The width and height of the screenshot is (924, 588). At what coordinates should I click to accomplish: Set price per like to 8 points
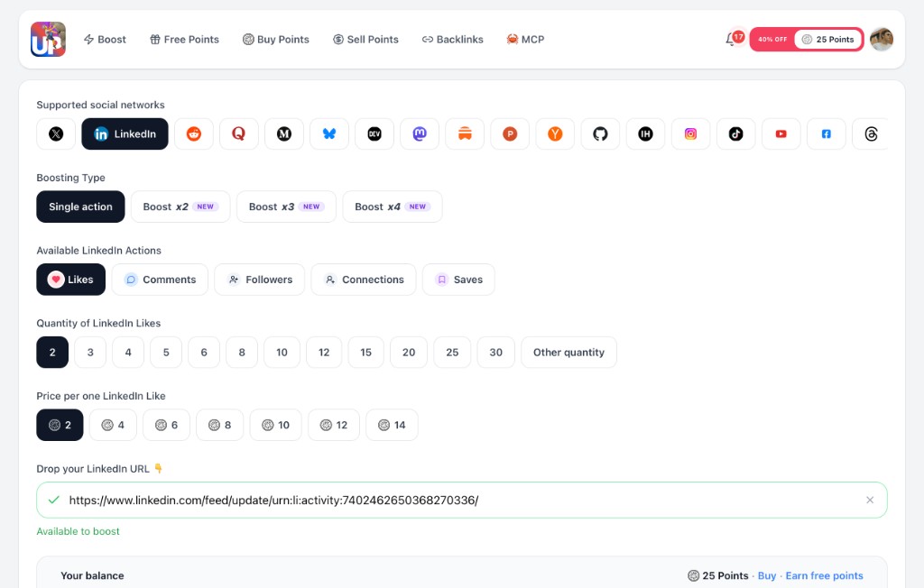pyautogui.click(x=220, y=425)
